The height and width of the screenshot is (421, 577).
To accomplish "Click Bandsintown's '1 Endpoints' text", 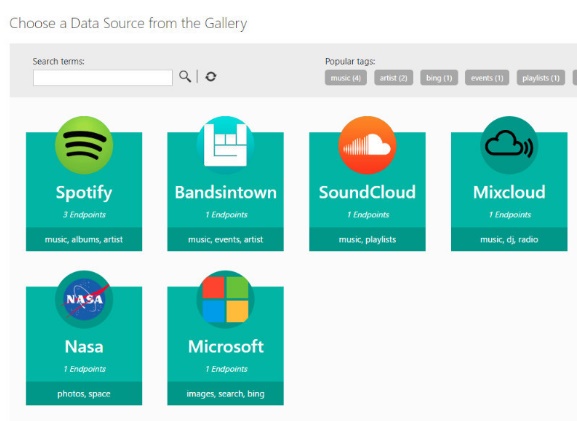I will (226, 215).
